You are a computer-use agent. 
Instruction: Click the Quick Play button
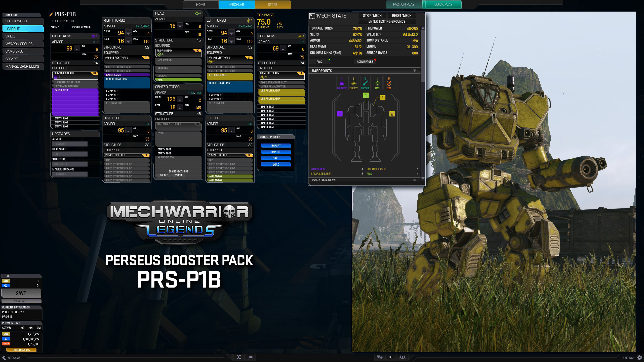click(x=444, y=4)
